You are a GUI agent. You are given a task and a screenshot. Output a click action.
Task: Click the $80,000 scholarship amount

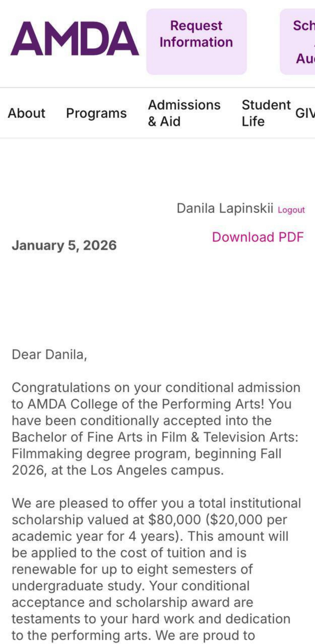point(174,520)
